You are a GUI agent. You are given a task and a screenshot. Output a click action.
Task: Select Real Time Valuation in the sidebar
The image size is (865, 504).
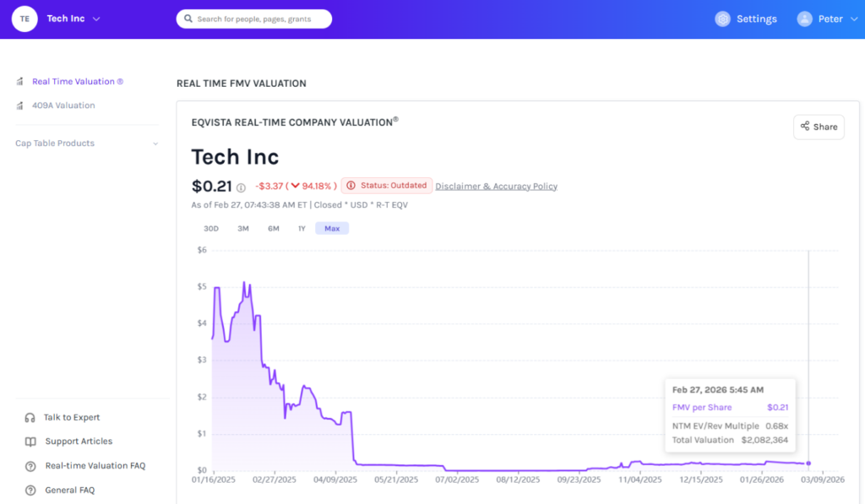coord(75,81)
